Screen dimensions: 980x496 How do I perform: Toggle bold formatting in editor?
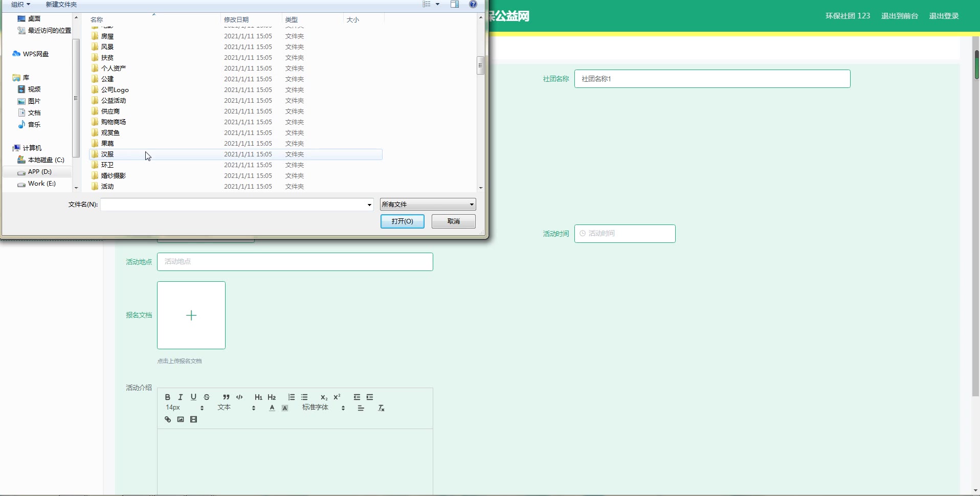point(167,397)
